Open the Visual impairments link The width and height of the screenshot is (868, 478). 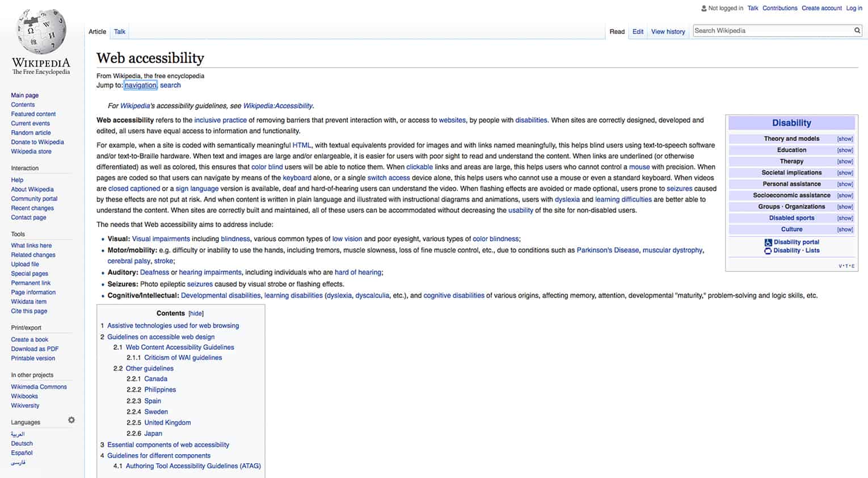(161, 239)
